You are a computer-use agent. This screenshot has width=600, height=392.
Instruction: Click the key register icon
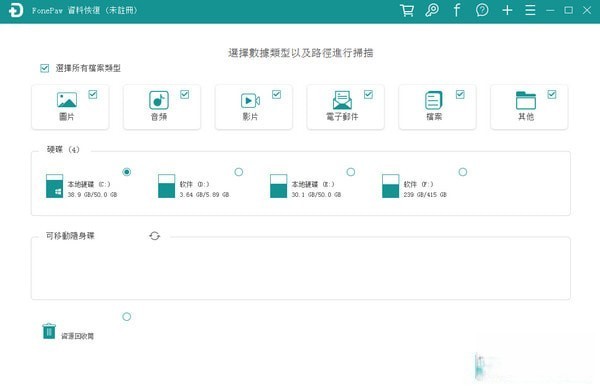432,10
